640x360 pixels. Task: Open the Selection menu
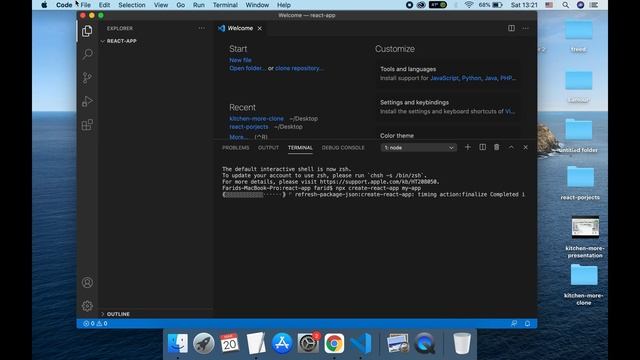point(132,5)
